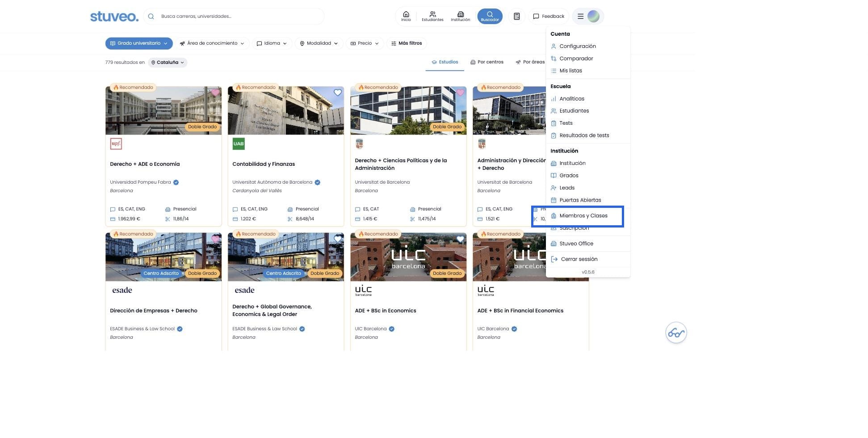Image resolution: width=868 pixels, height=438 pixels.
Task: Change the Cataluña location dropdown
Action: tap(168, 63)
